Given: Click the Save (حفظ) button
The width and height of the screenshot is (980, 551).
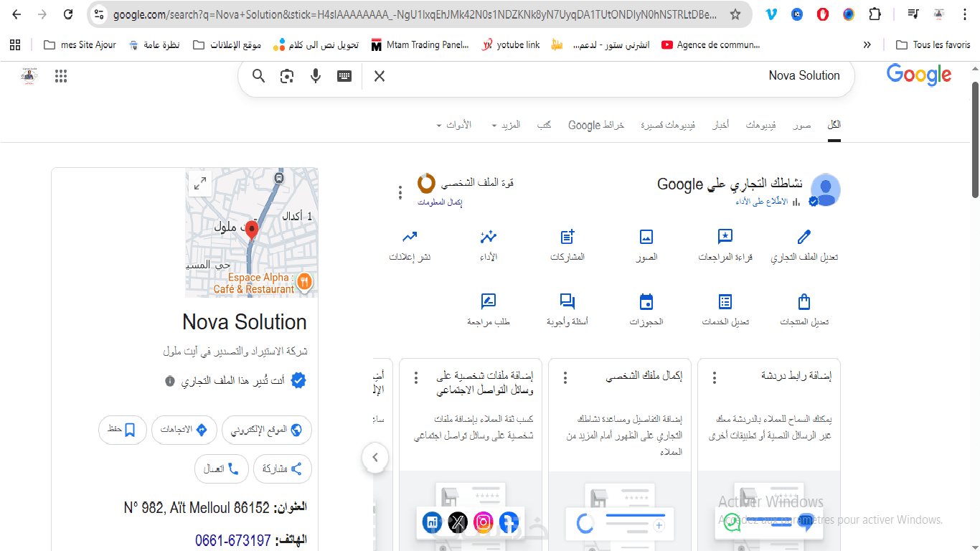Looking at the screenshot, I should click(x=123, y=430).
